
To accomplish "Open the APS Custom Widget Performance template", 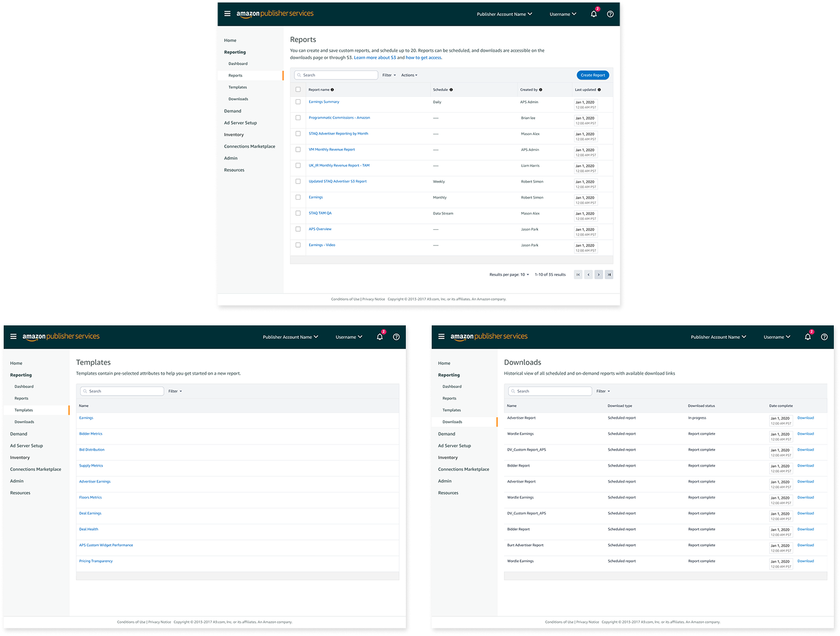I will [x=106, y=545].
